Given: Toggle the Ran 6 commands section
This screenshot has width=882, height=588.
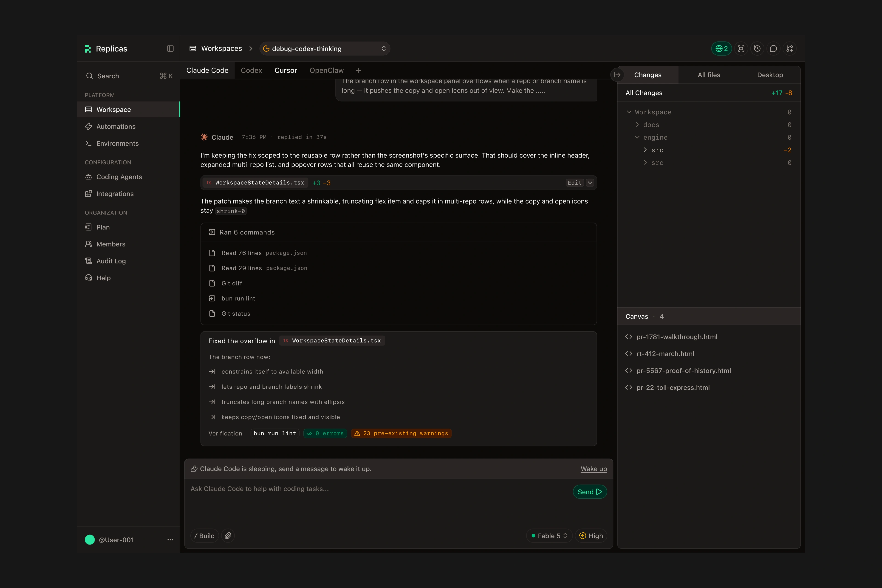Looking at the screenshot, I should pos(399,232).
